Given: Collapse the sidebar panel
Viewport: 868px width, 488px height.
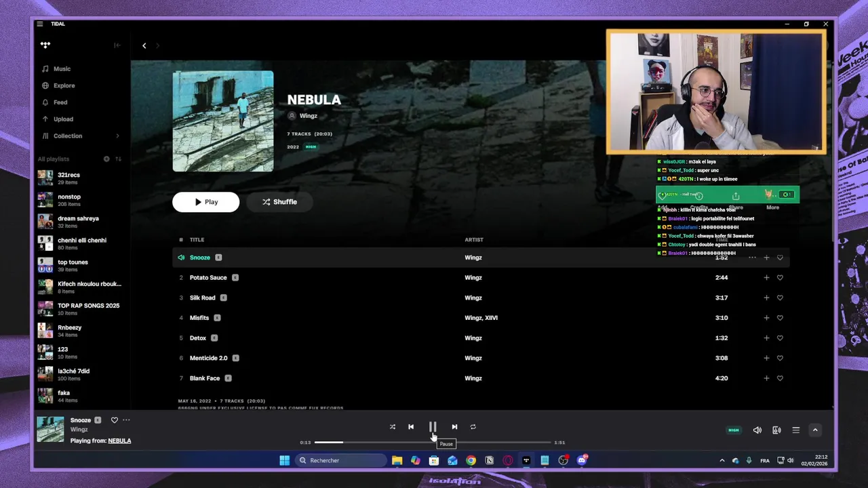Looking at the screenshot, I should [117, 45].
